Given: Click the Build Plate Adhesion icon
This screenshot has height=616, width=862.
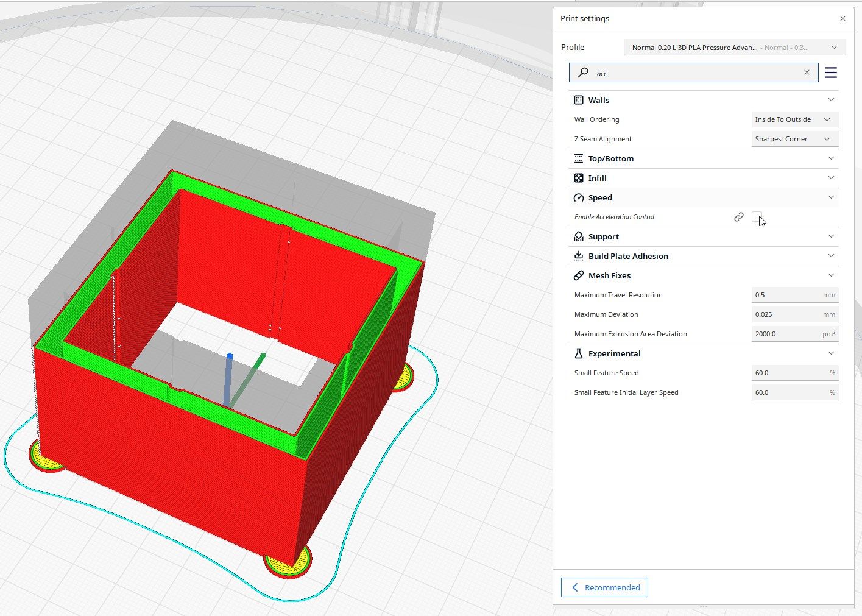Looking at the screenshot, I should pyautogui.click(x=579, y=256).
